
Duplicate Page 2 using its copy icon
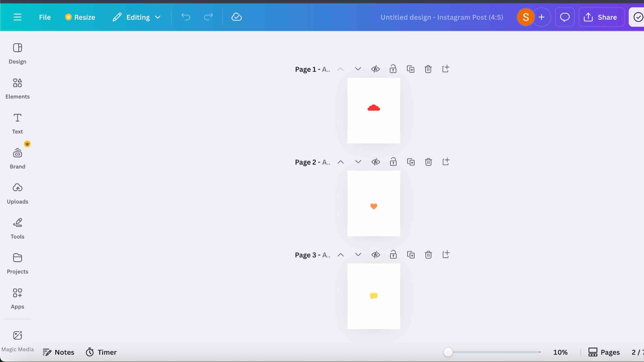click(411, 162)
